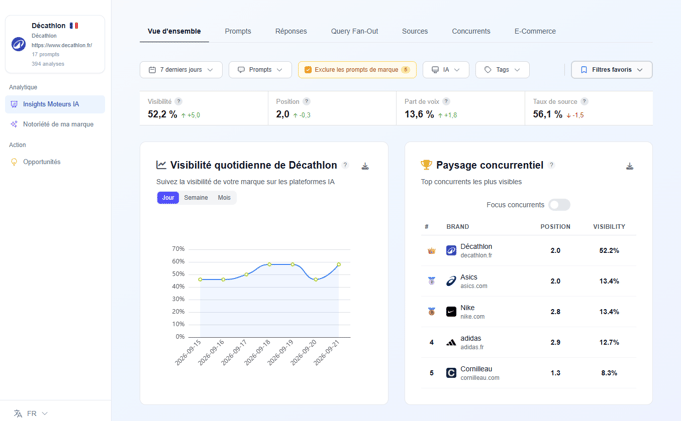Open the https://www.decathlon.fr/ link in sidebar
Screen dimensions: 681x421
(62, 45)
